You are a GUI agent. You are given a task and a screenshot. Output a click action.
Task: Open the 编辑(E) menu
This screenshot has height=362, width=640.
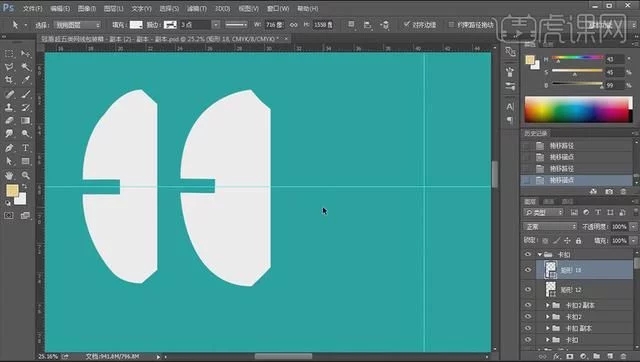pos(60,8)
